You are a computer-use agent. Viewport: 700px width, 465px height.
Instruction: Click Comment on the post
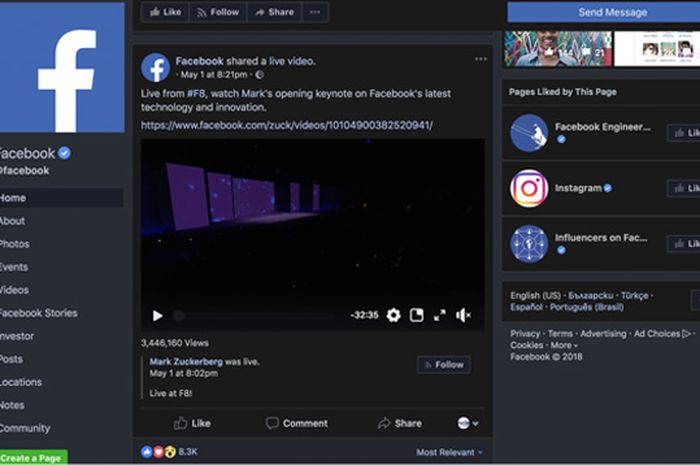click(296, 423)
